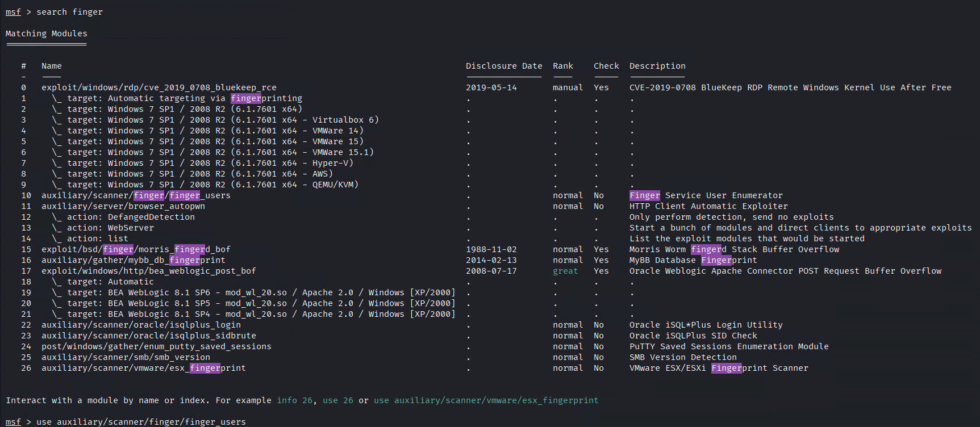The height and width of the screenshot is (427, 980).
Task: Click the Description column header
Action: [x=657, y=66]
